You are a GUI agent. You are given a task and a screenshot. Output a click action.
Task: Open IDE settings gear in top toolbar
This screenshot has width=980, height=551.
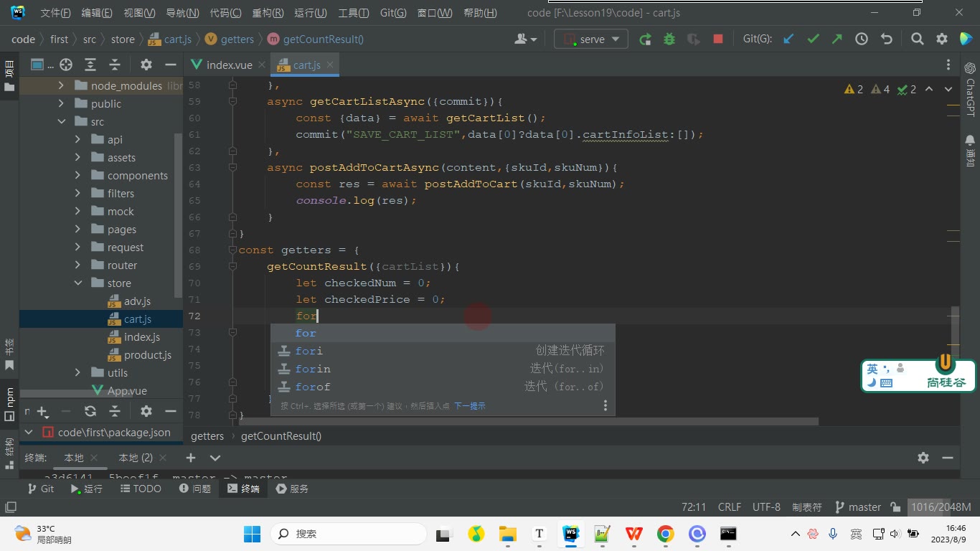coord(942,39)
